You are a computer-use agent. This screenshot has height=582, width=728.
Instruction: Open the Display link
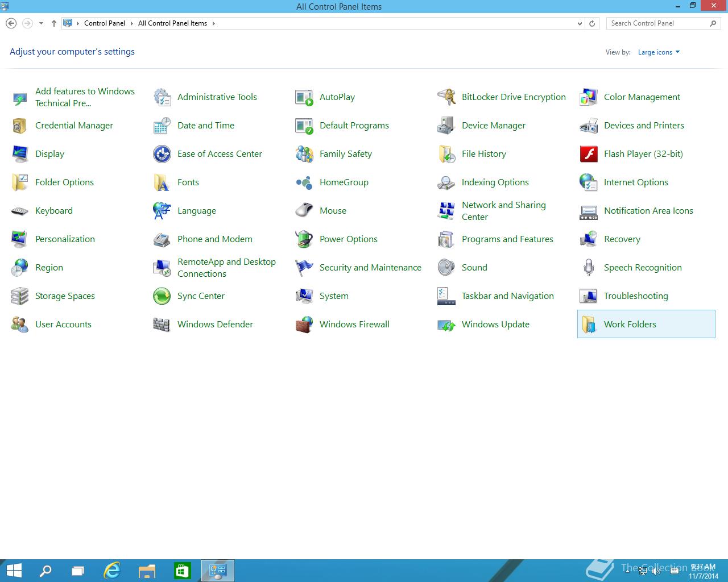[x=49, y=154]
